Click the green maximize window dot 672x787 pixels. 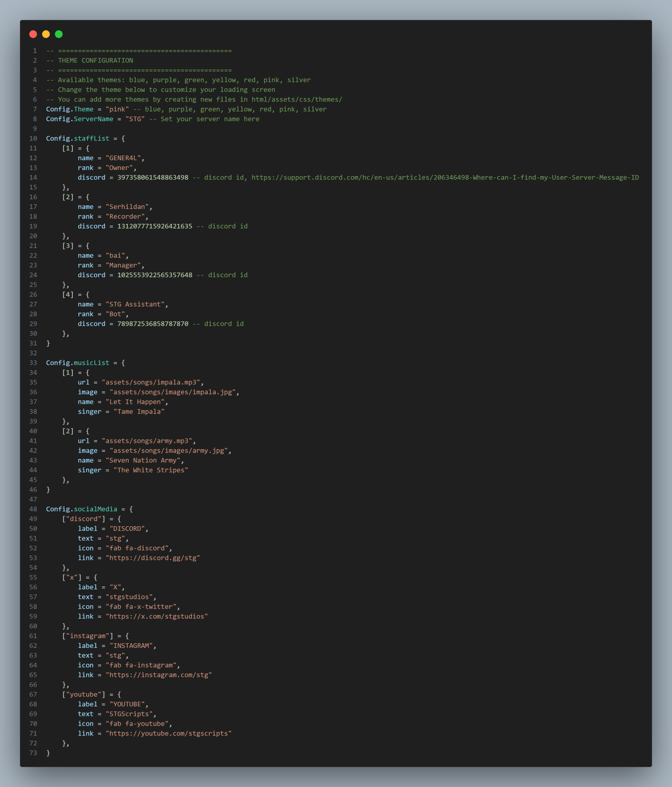(59, 34)
